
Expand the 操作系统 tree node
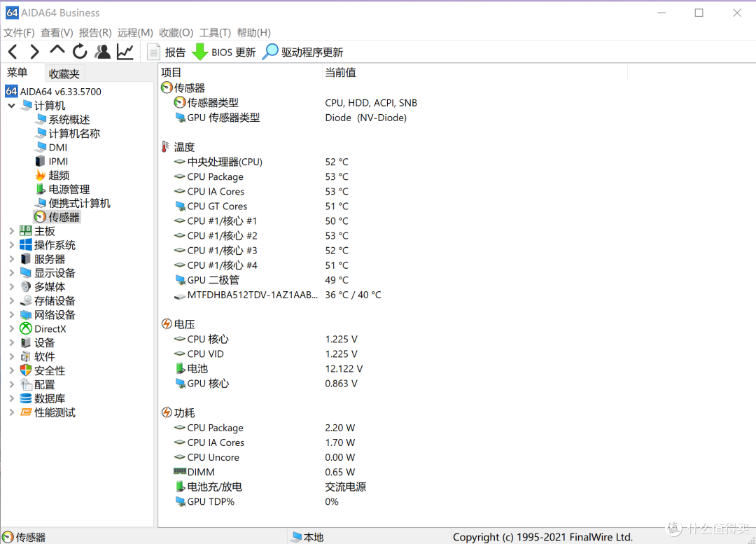tap(12, 245)
